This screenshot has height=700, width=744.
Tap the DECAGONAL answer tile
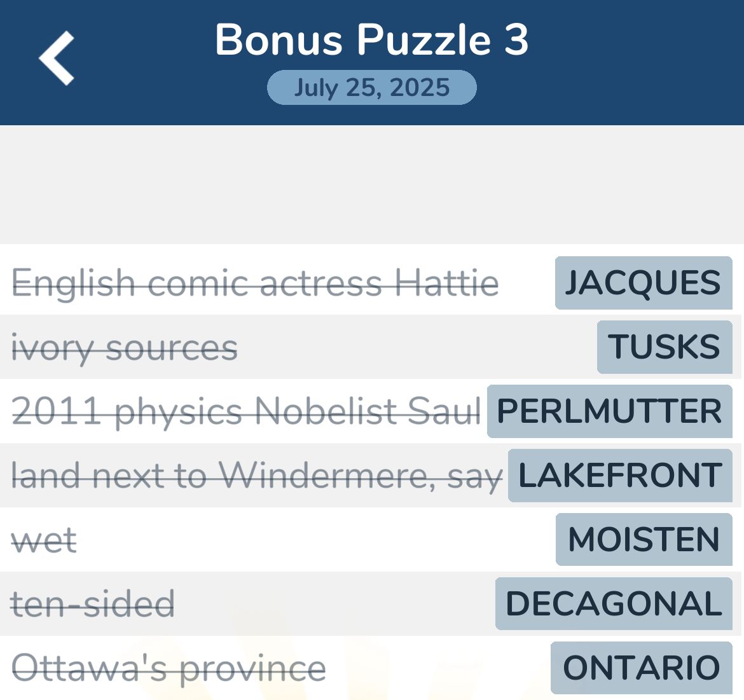[x=614, y=604]
